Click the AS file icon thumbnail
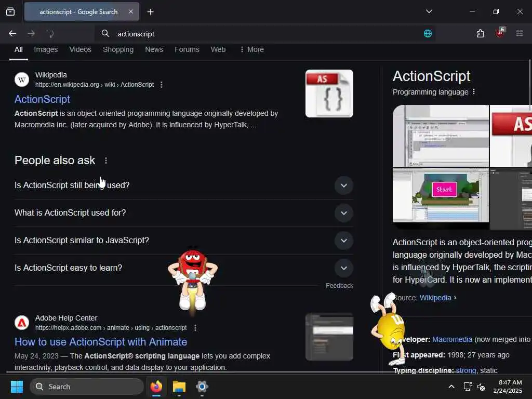This screenshot has height=399, width=532. [329, 94]
